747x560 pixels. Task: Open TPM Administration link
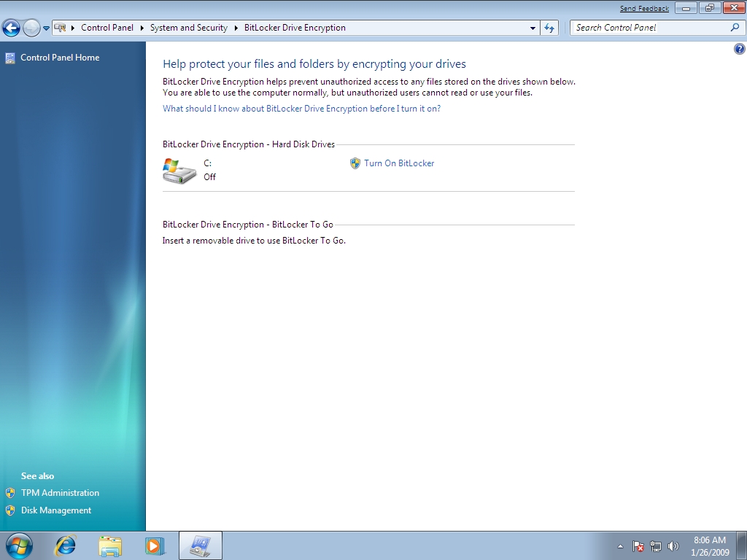(x=60, y=493)
